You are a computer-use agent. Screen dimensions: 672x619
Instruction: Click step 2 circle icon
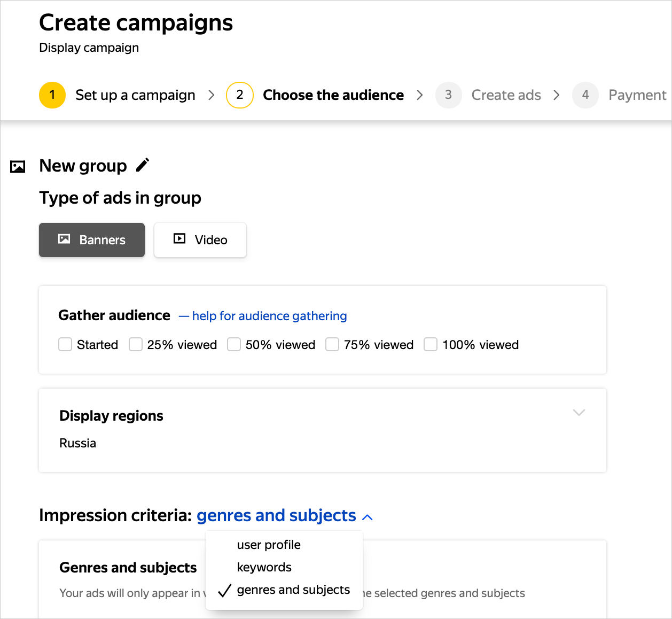click(240, 95)
